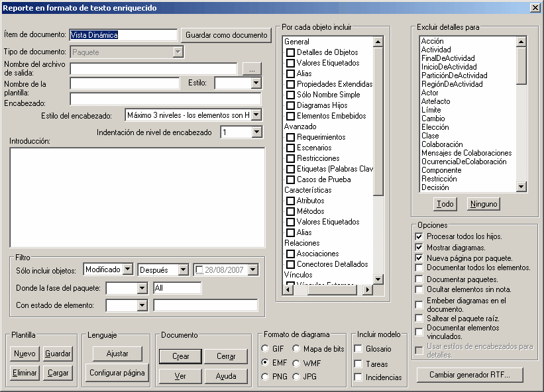Check Detalles de Objetos
This screenshot has width=544, height=392.
[290, 52]
